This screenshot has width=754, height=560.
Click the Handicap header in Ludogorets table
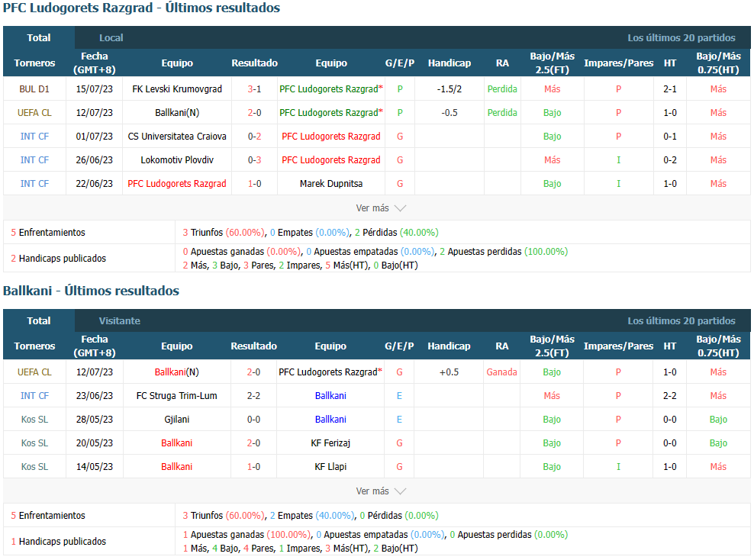449,63
